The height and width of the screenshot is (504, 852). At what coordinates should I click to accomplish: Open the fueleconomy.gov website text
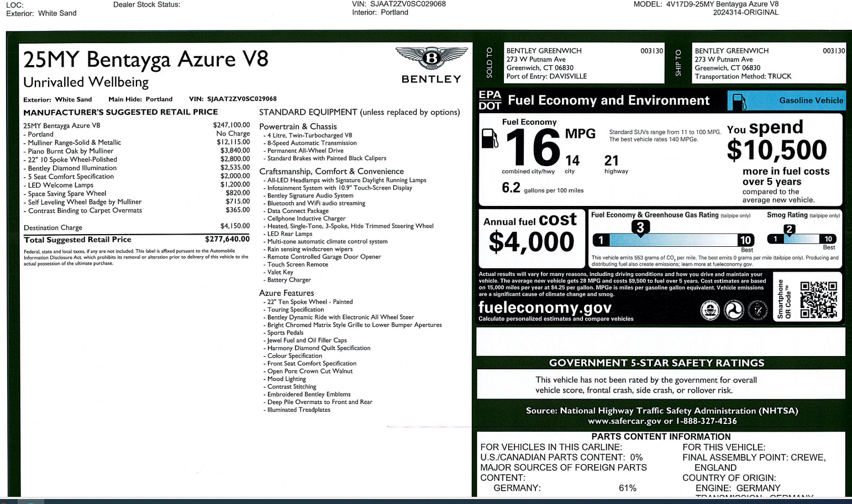coord(545,307)
